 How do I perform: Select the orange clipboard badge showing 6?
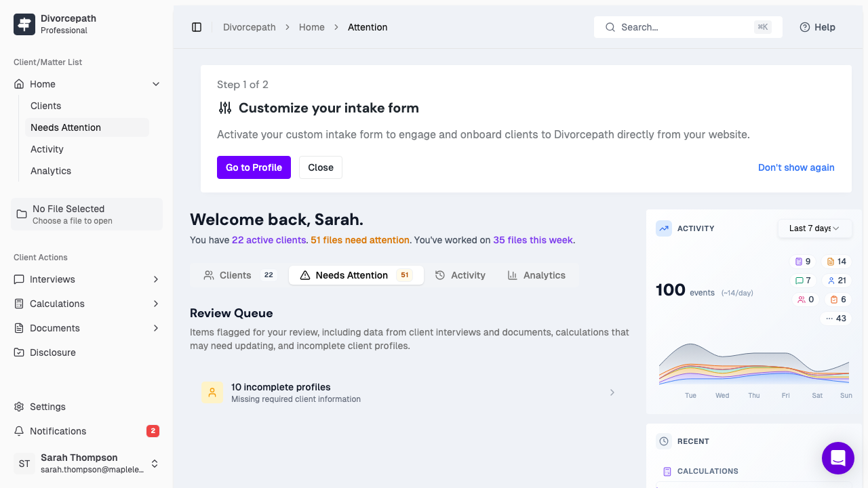838,300
